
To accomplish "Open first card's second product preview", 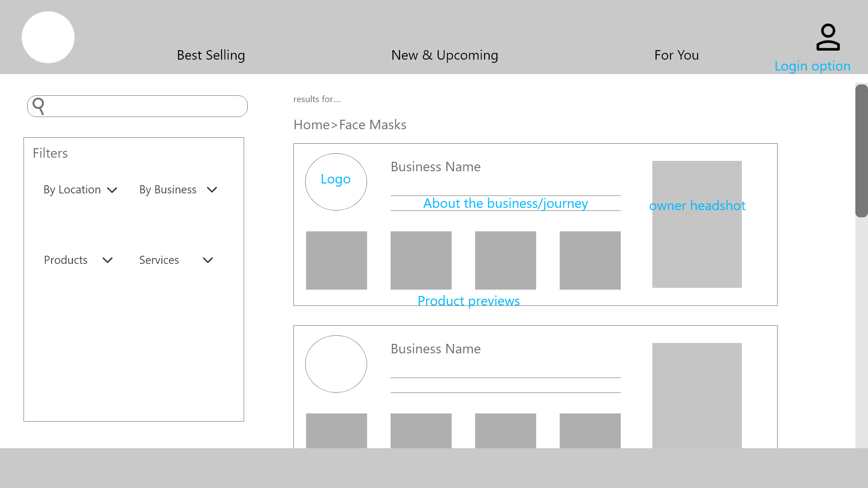I will (421, 260).
